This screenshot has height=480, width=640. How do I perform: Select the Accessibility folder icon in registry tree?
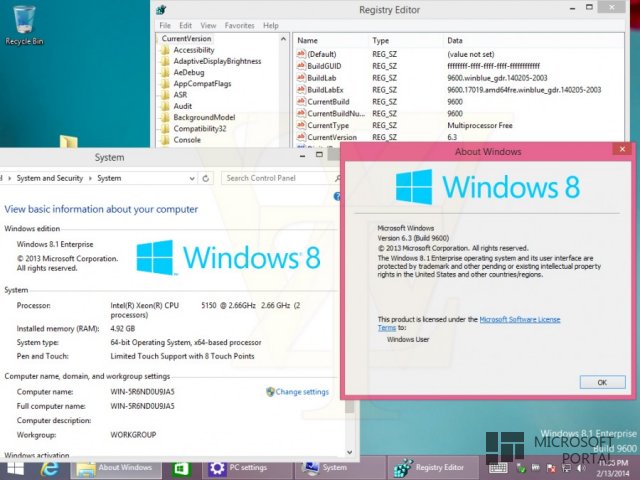point(165,50)
